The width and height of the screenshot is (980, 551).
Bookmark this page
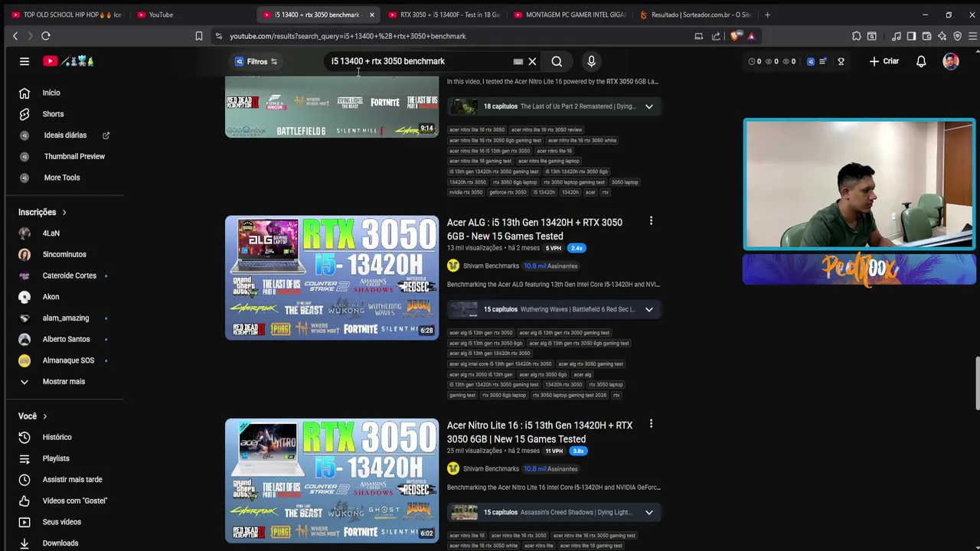click(199, 36)
